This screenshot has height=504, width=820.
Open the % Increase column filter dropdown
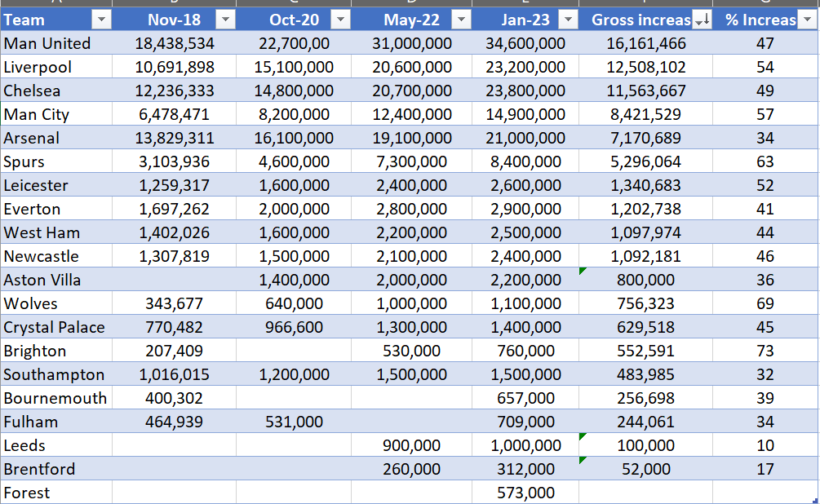point(807,20)
